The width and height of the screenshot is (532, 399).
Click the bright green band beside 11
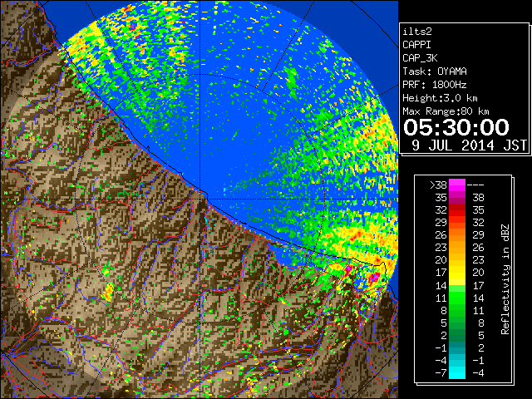coord(457,298)
